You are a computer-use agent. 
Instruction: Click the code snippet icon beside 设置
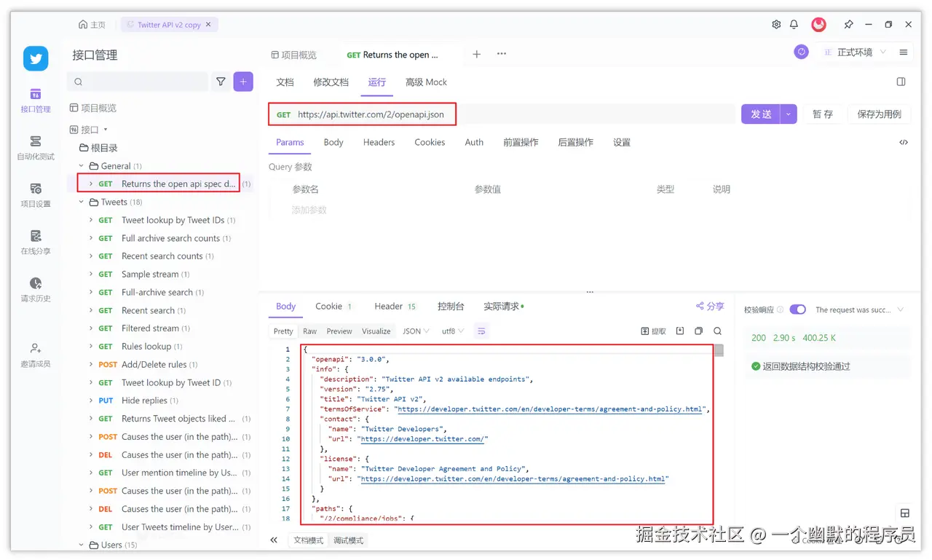pos(904,142)
